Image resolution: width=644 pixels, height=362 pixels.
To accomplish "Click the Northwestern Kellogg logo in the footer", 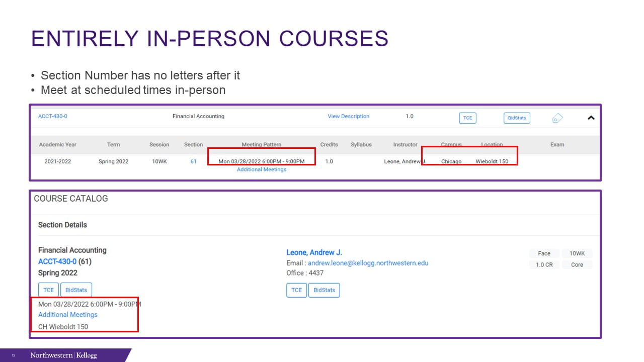I will coord(63,355).
